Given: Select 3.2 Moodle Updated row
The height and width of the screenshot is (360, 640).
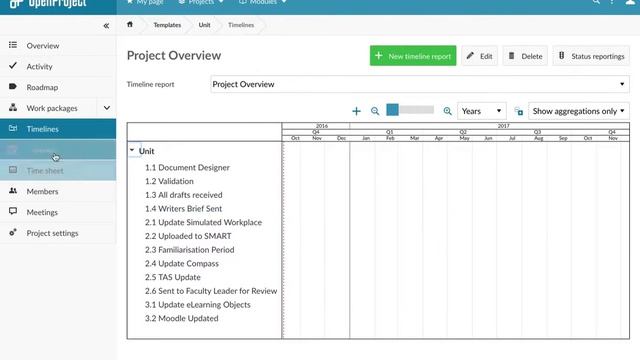Looking at the screenshot, I should click(x=181, y=318).
